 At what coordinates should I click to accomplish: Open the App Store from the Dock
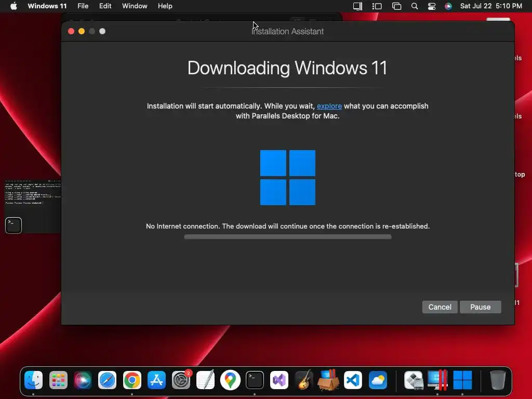click(156, 380)
